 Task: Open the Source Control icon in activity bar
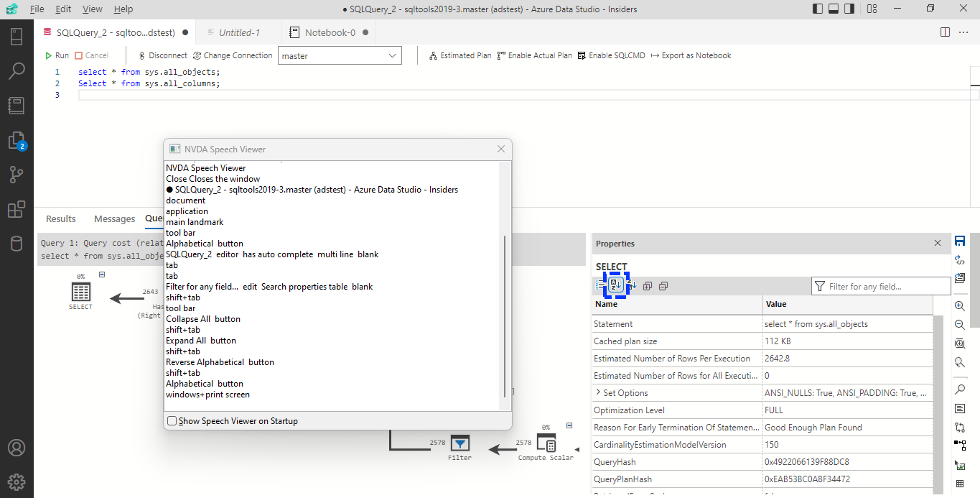(x=17, y=174)
